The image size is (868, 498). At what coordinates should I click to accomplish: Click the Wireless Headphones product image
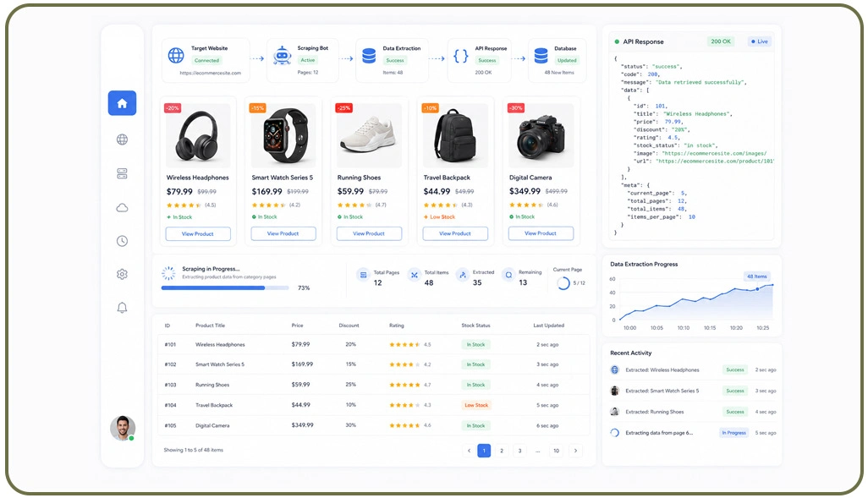point(198,135)
